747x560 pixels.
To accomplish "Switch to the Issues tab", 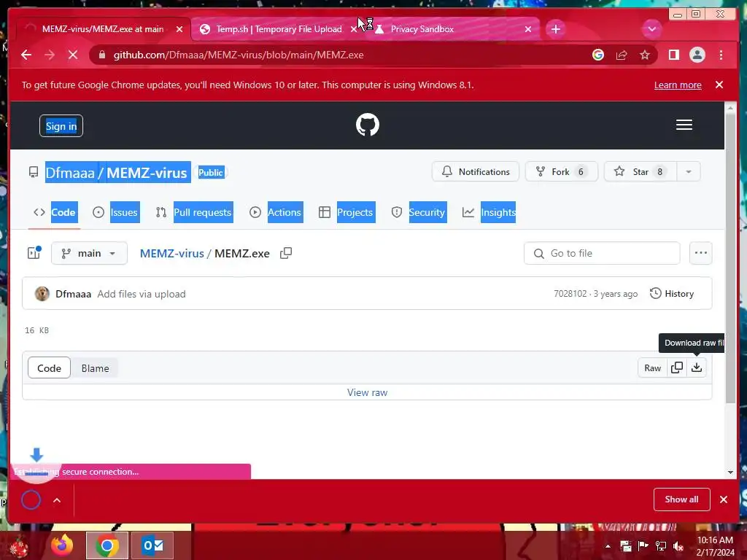I will 115,212.
